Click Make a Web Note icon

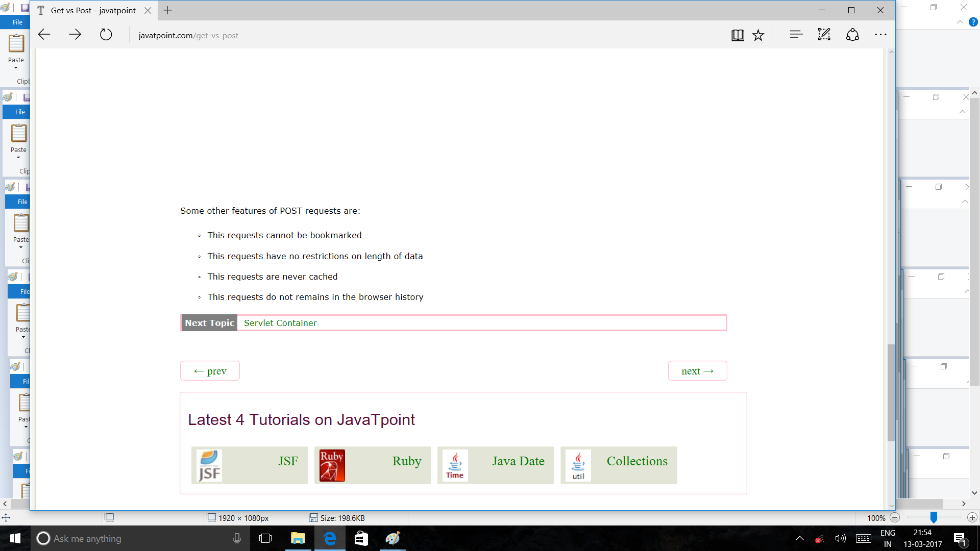click(824, 35)
